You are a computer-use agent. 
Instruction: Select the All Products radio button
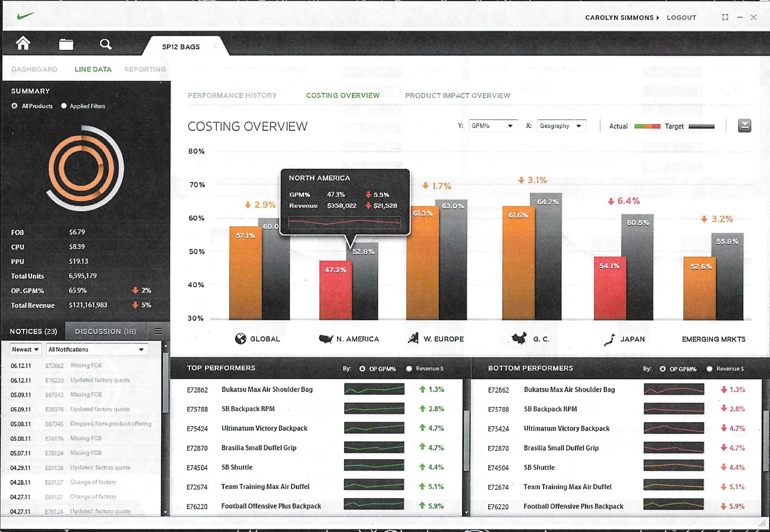[x=14, y=106]
